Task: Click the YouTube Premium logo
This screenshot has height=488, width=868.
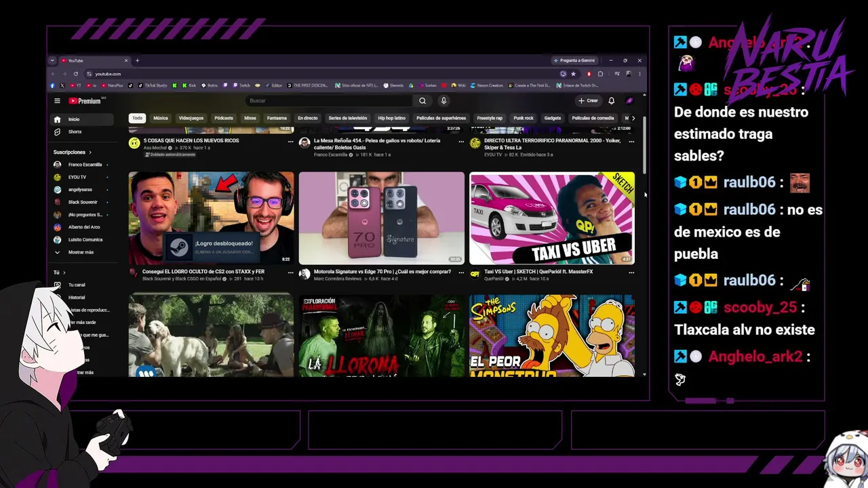Action: [x=85, y=101]
